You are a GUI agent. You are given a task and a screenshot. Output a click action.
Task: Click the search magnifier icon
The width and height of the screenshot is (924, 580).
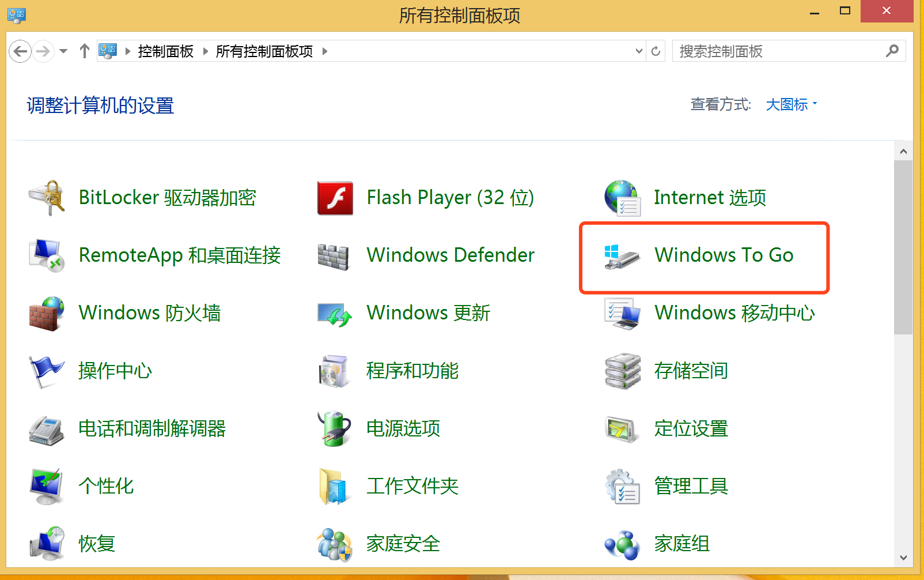(892, 51)
